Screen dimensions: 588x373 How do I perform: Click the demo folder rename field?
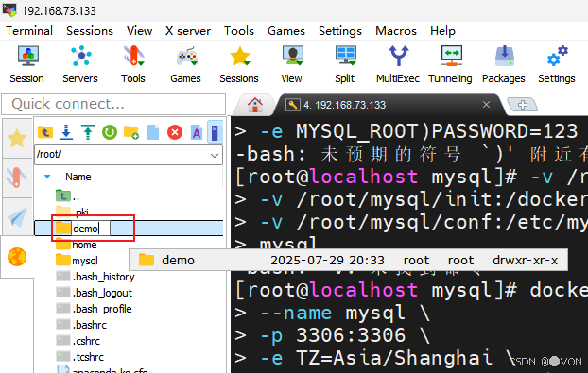(91, 229)
